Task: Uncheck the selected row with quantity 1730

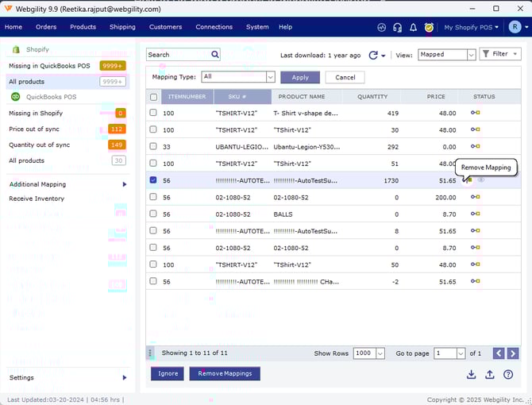Action: click(x=154, y=180)
